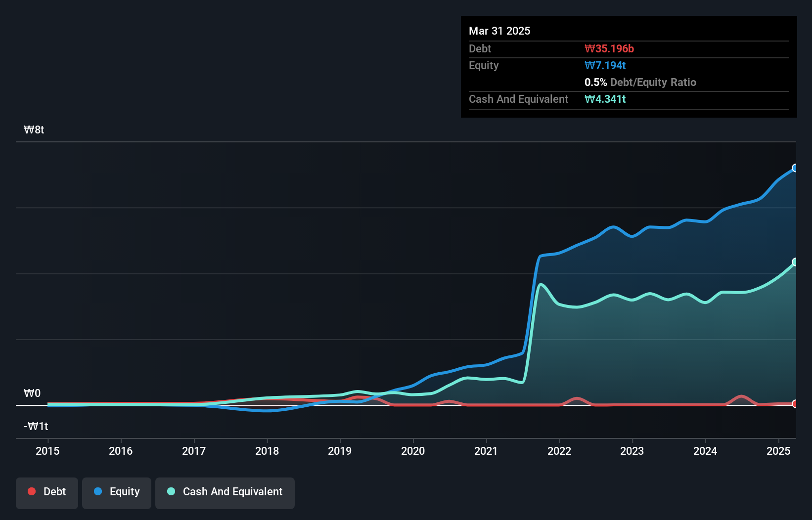Screen dimensions: 812x520
Task: Click the ₩35.196b debt value in tooltip
Action: point(609,48)
